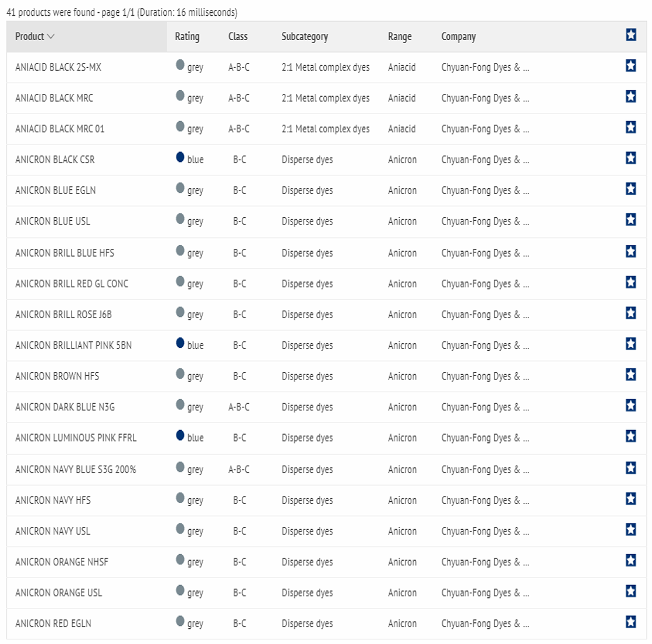Click blue rating dot for ANICRON BRILLIANT PINK 5BN
The width and height of the screenshot is (652, 644).
click(180, 343)
